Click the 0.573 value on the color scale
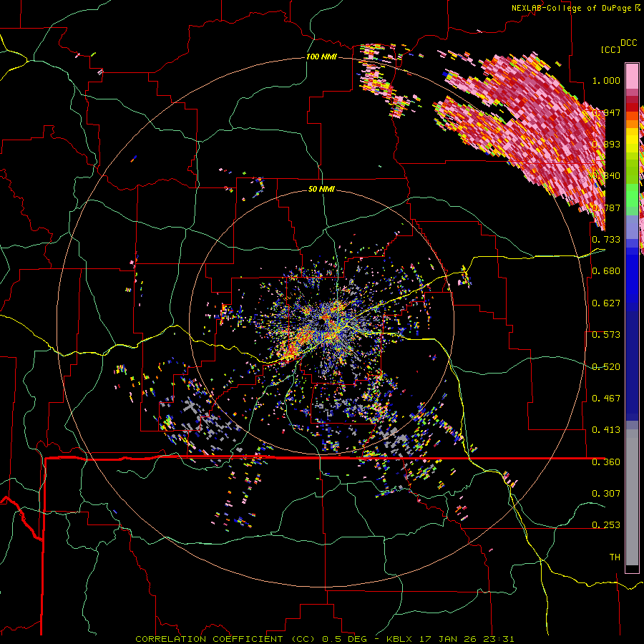The image size is (644, 644). coord(606,334)
